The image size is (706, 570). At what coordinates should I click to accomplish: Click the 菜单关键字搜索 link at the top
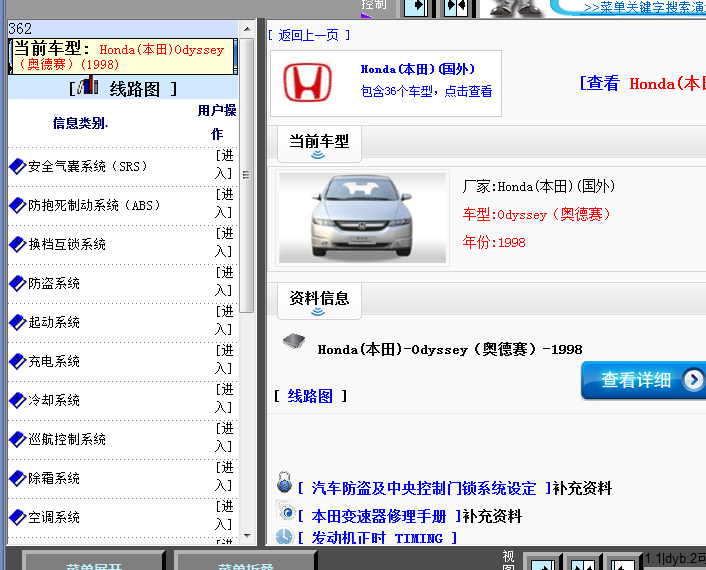645,7
